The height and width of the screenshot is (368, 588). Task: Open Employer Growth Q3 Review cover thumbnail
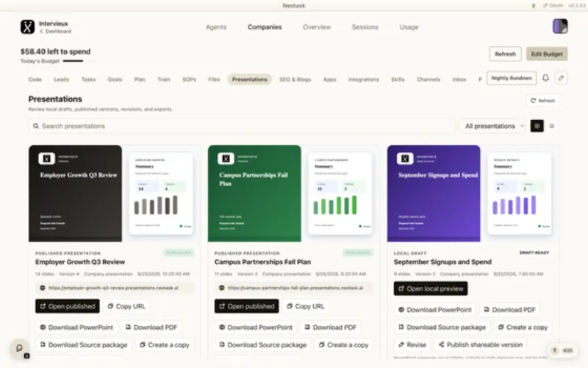[76, 194]
